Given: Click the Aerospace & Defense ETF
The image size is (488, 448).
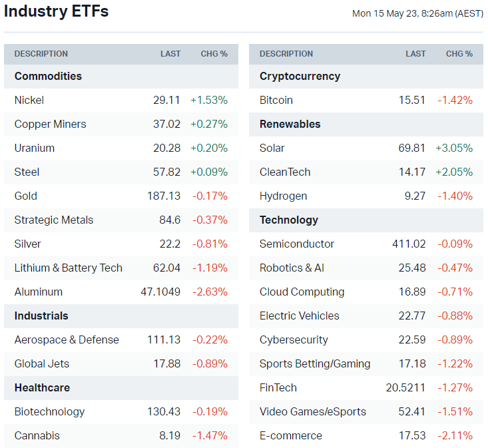Looking at the screenshot, I should [67, 339].
